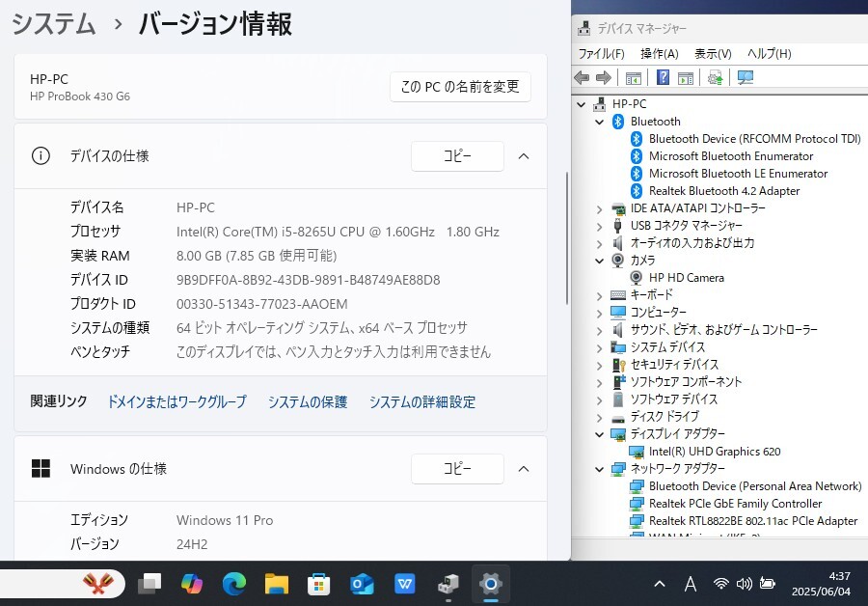868x606 pixels.
Task: Open Copilot from the taskbar
Action: 192,584
